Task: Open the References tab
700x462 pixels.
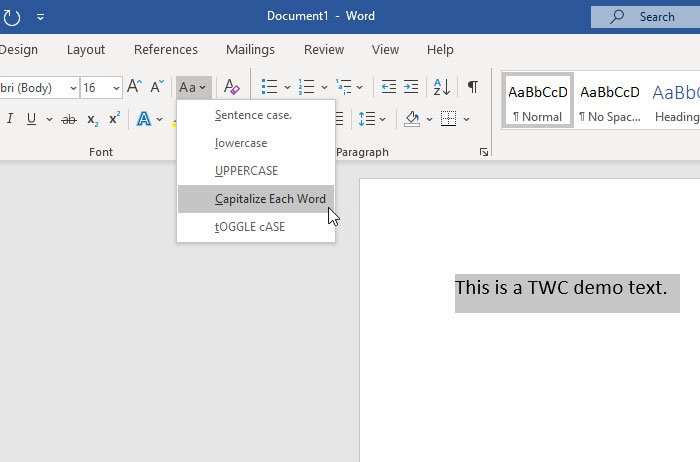Action: [166, 50]
